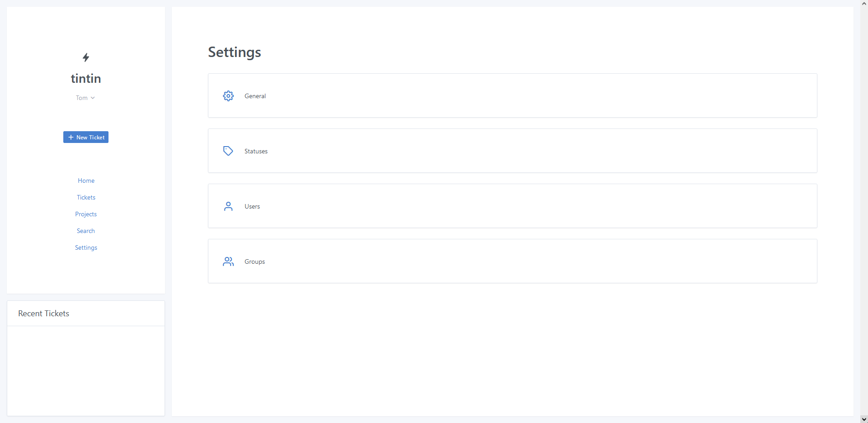The image size is (868, 423).
Task: Navigate to Search in sidebar
Action: click(x=86, y=231)
